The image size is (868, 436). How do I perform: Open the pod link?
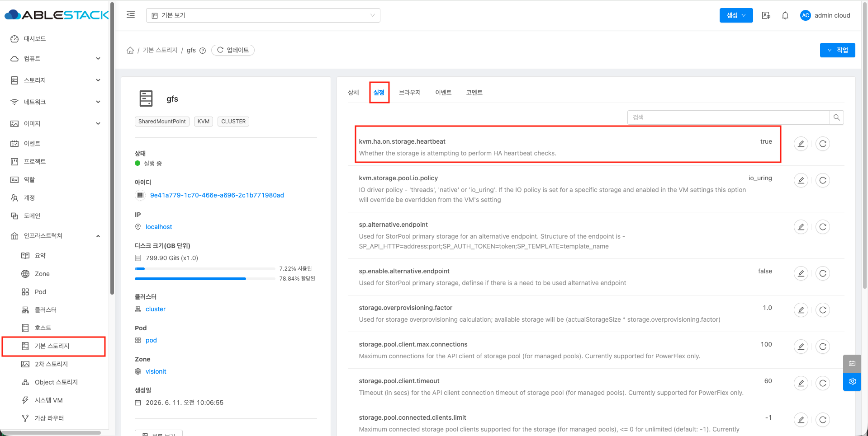pyautogui.click(x=151, y=340)
